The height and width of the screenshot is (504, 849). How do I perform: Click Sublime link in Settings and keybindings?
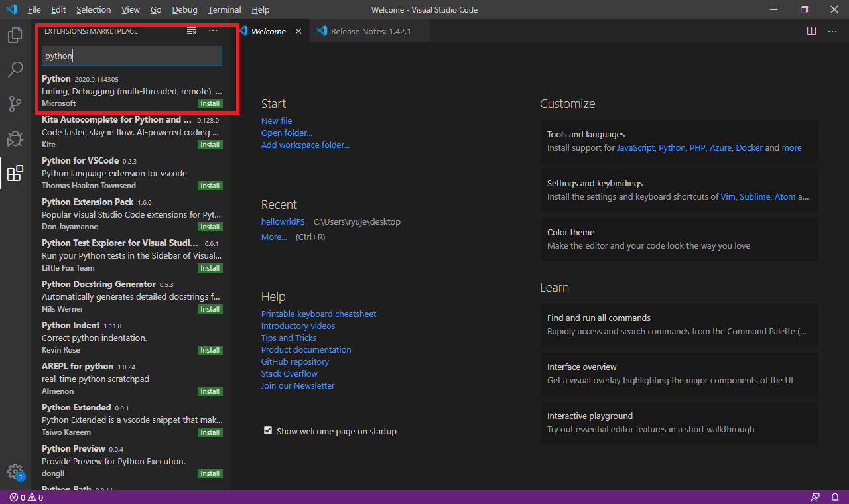[x=755, y=196]
